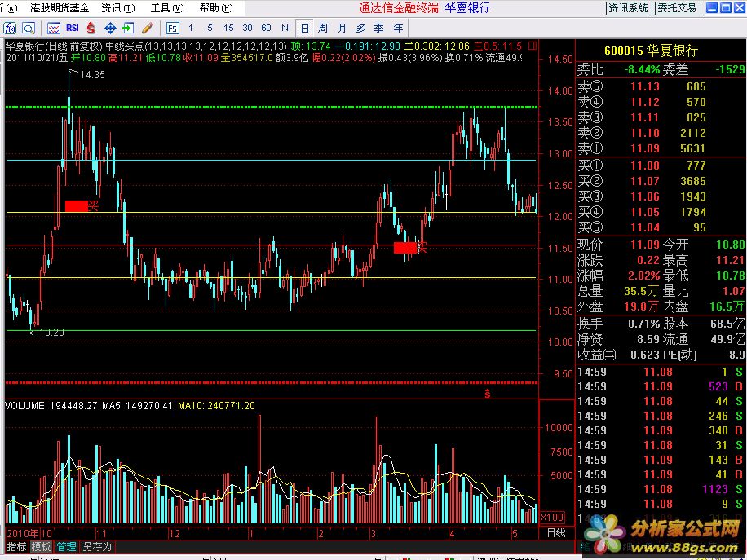Click the 另存为 tab at bottom

coord(97,547)
